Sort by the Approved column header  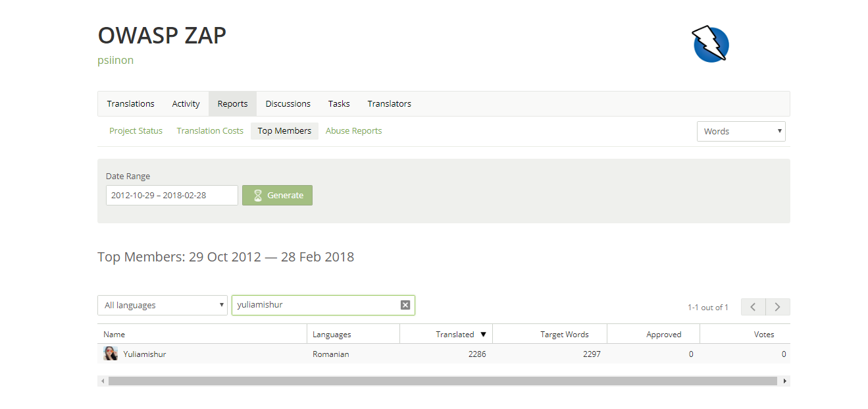click(x=653, y=334)
